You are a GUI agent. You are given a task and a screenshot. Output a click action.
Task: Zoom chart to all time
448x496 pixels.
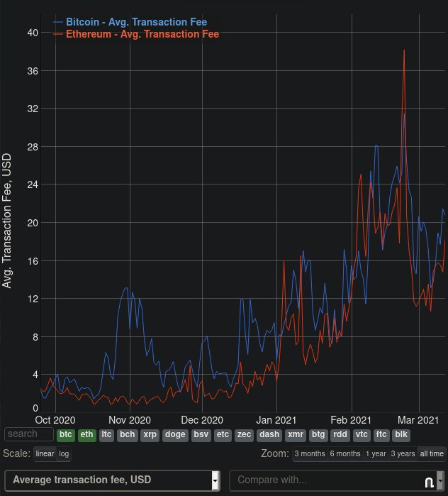tap(432, 454)
